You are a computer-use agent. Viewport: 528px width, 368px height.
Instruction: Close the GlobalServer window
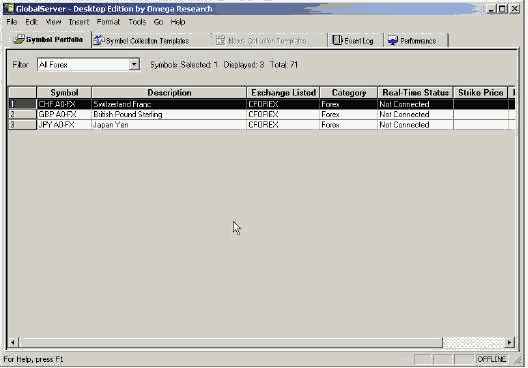click(x=515, y=9)
